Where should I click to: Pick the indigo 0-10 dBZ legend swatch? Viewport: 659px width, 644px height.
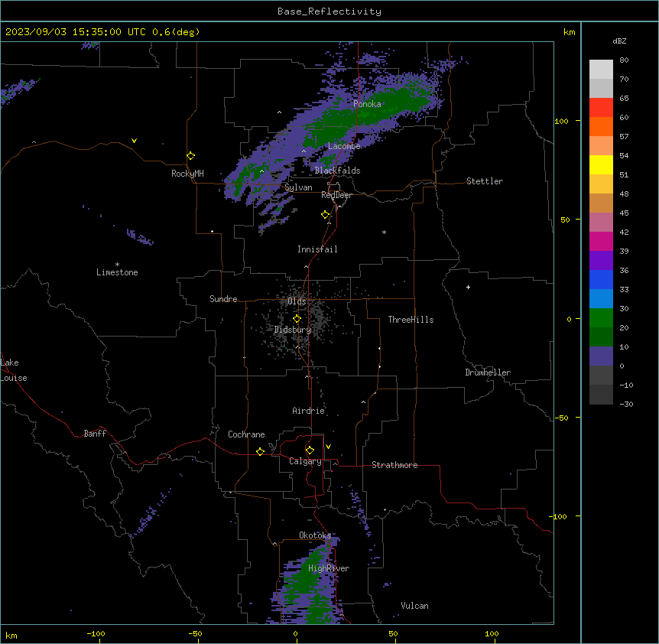601,356
